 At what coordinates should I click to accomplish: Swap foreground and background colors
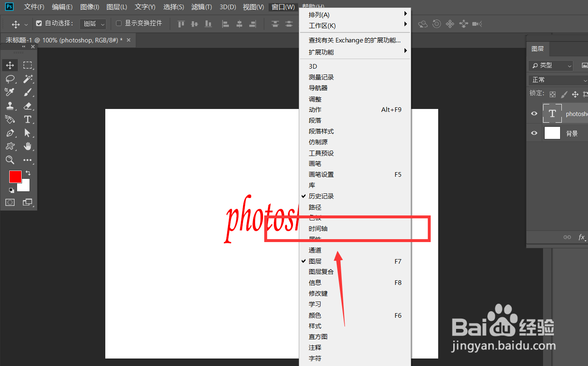point(28,173)
